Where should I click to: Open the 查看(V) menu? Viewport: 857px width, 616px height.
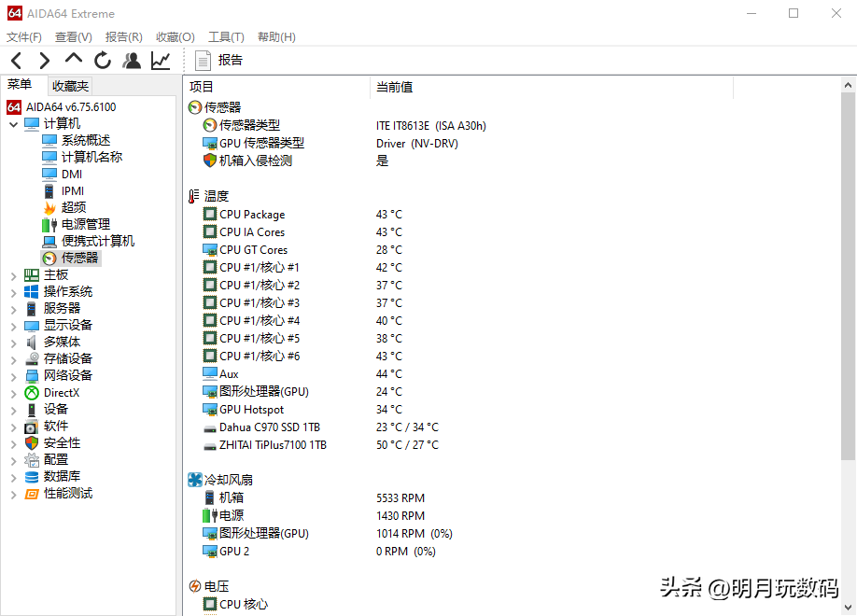point(73,36)
